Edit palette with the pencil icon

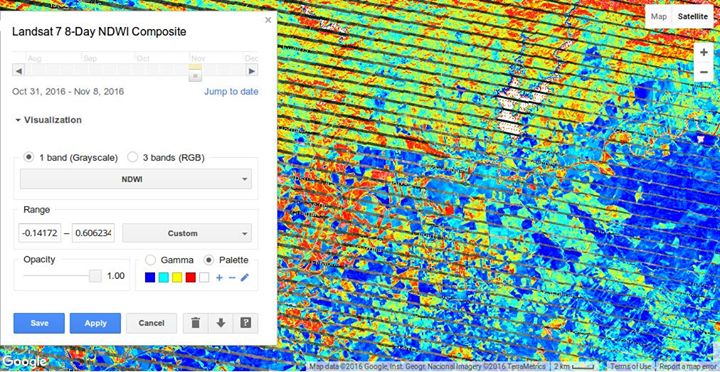tap(244, 277)
